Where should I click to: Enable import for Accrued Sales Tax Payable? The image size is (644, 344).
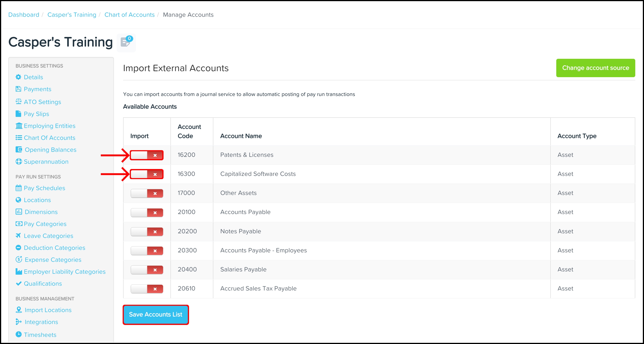(x=147, y=289)
